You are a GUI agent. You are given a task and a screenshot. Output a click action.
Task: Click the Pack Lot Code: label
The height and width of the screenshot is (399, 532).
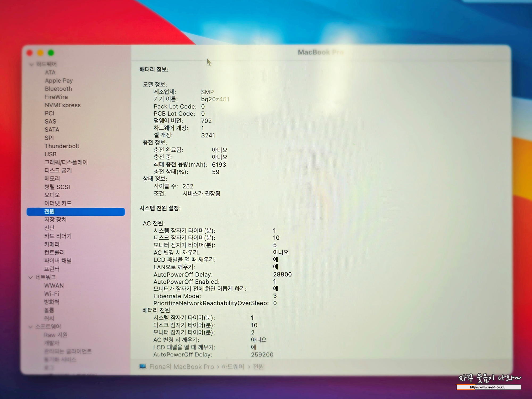tap(175, 107)
